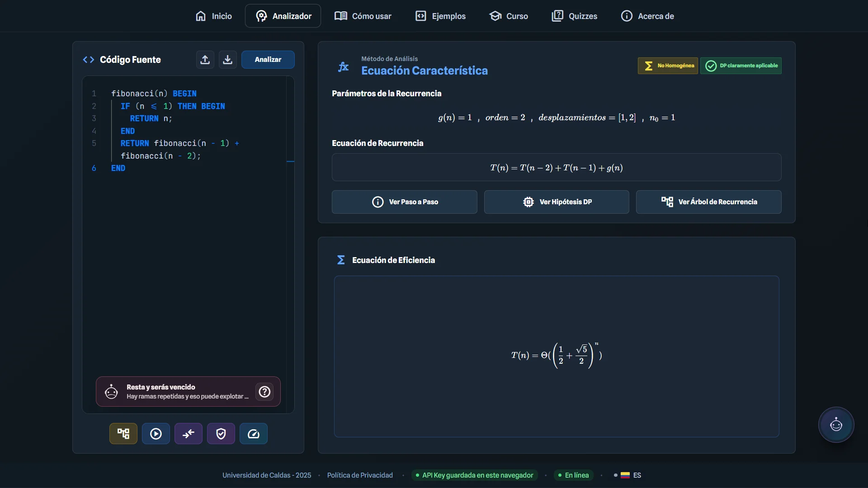Click the upload code icon button

205,60
